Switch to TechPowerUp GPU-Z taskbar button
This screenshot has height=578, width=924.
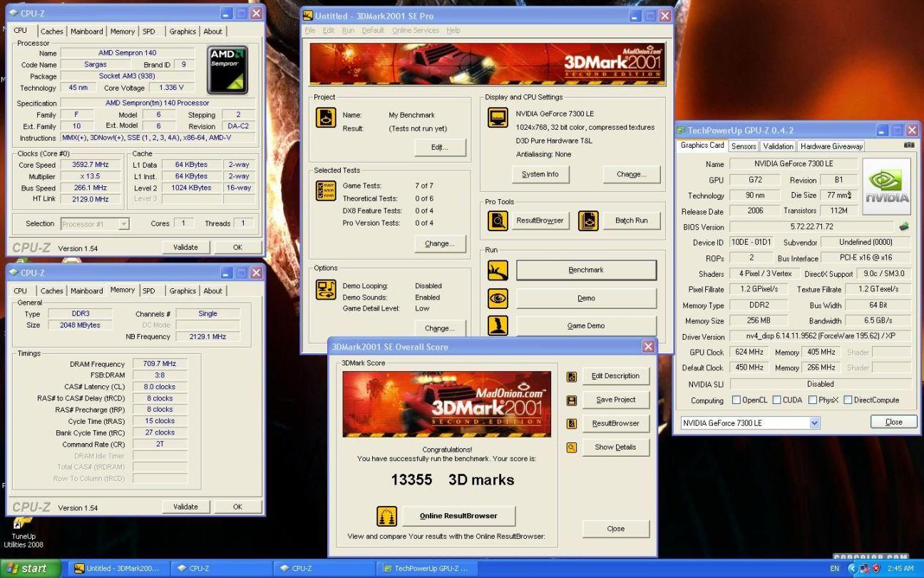(426, 569)
